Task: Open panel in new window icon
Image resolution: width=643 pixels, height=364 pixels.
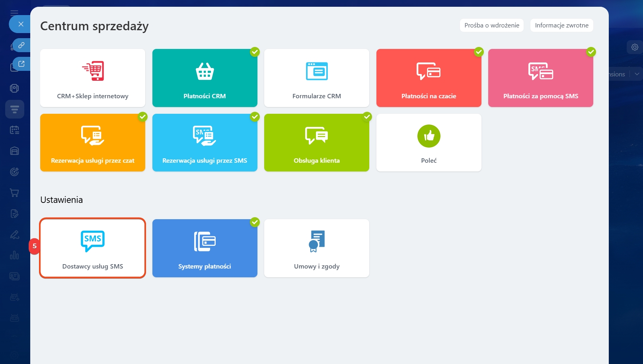Action: (x=21, y=64)
